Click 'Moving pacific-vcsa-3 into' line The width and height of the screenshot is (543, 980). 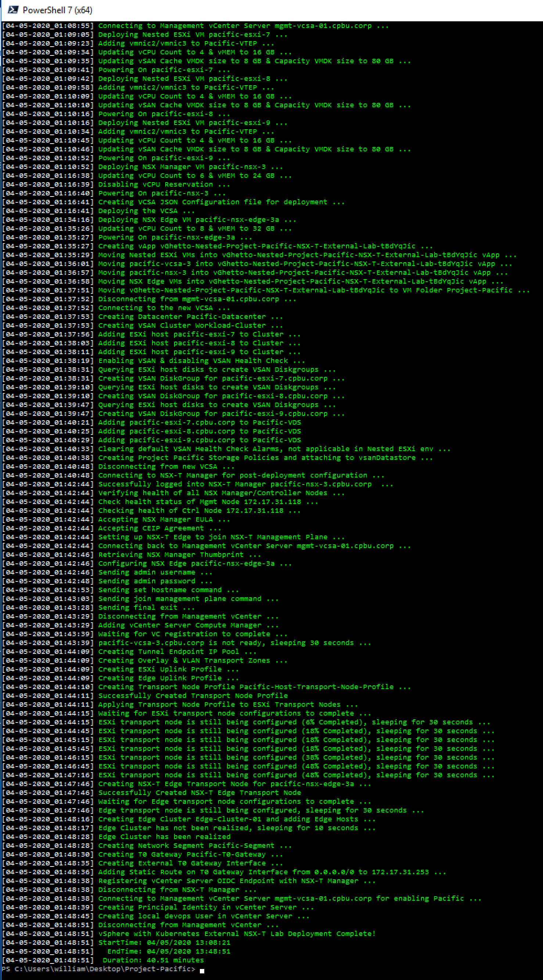pos(257,264)
